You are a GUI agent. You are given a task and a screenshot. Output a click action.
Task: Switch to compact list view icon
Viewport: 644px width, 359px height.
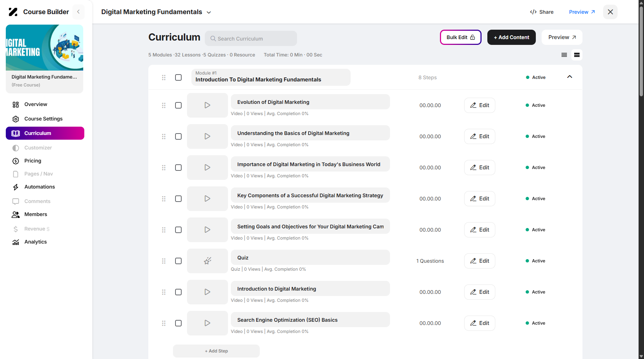[x=564, y=55]
